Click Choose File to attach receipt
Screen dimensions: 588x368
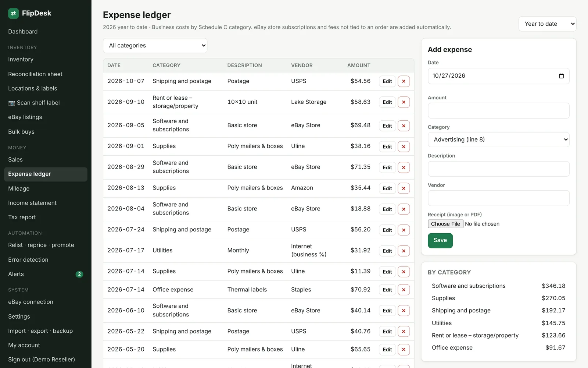(445, 224)
